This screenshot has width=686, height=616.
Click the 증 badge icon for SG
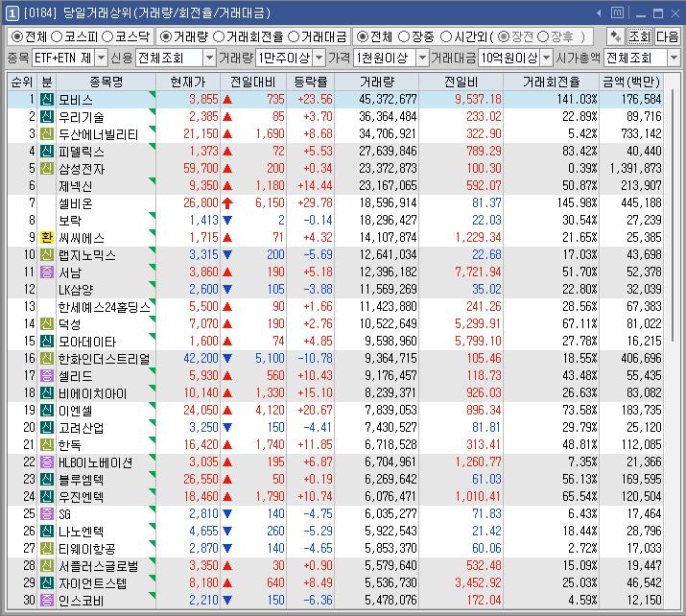click(47, 513)
